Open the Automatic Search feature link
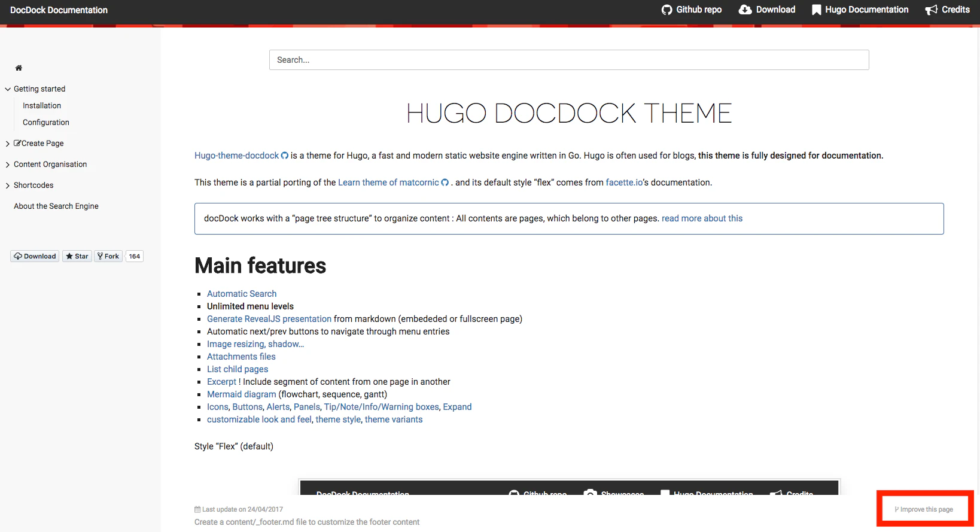The height and width of the screenshot is (532, 980). pyautogui.click(x=242, y=294)
